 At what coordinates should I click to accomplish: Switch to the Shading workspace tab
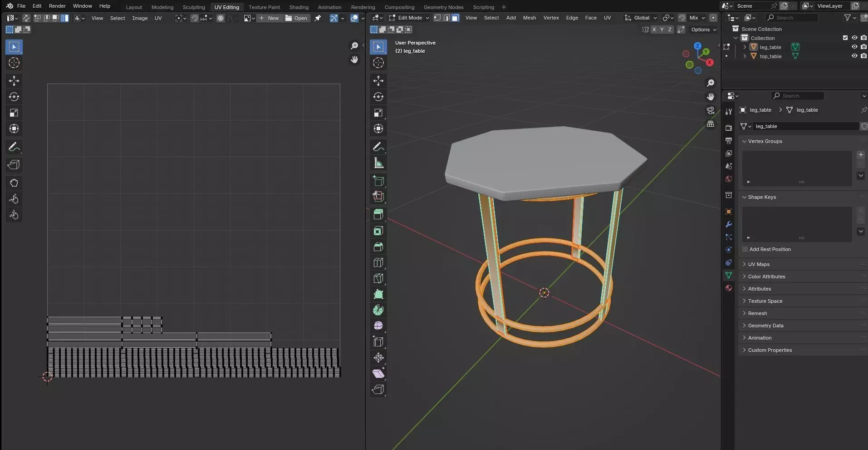[x=299, y=7]
